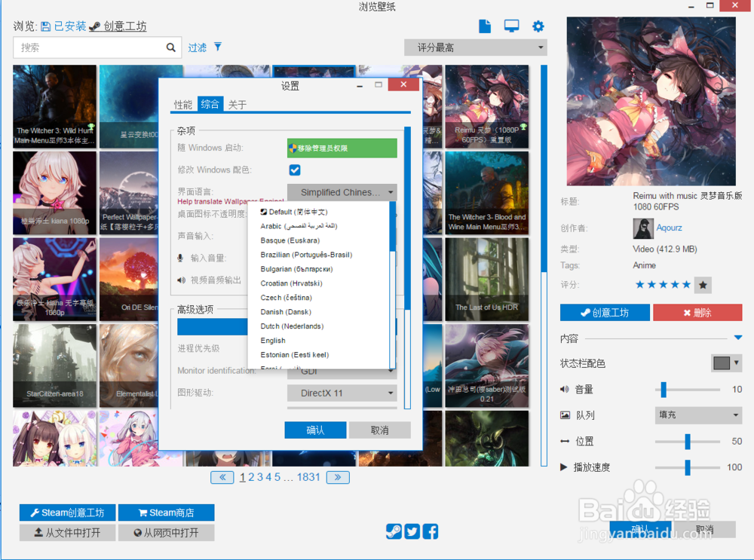The height and width of the screenshot is (560, 754).
Task: Click 从网页中打开 open from web
Action: pos(167,533)
